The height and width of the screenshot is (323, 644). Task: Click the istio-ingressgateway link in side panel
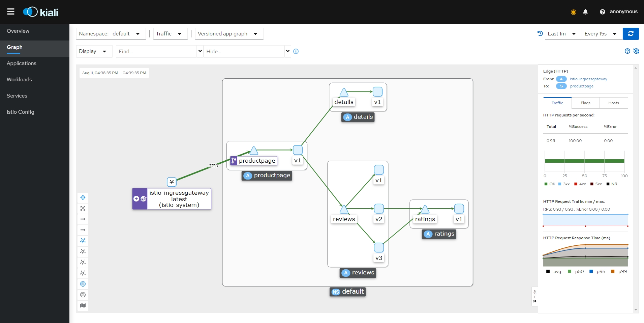[588, 79]
